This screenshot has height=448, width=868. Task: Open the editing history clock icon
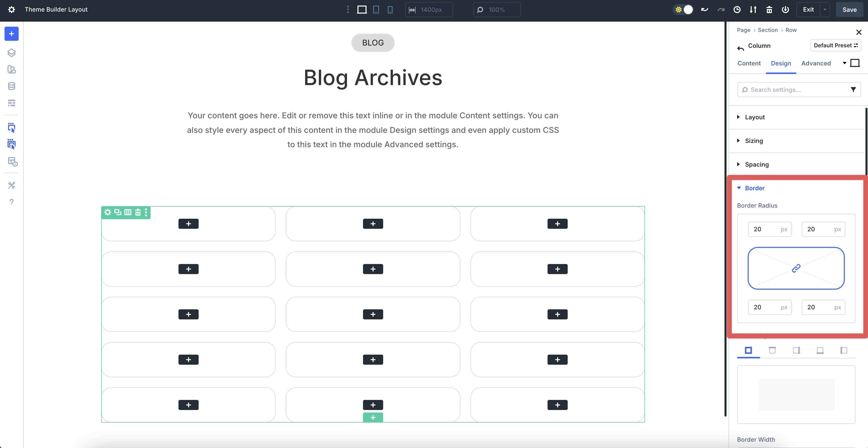coord(737,9)
